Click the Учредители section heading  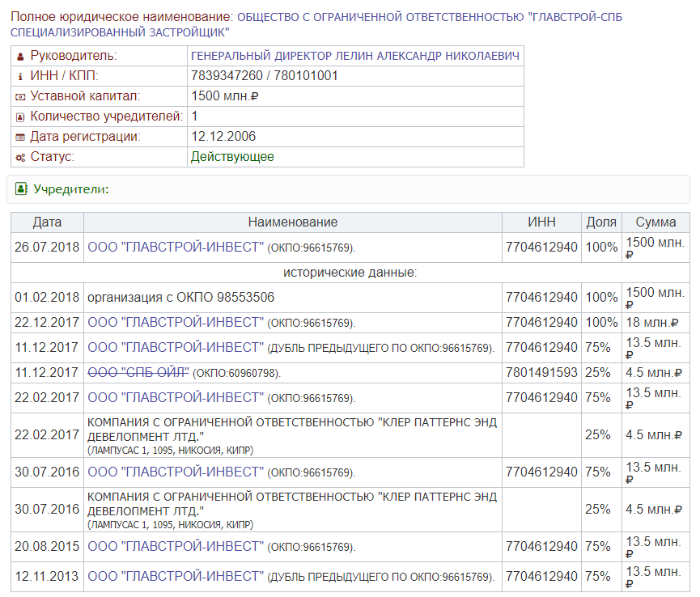[71, 189]
